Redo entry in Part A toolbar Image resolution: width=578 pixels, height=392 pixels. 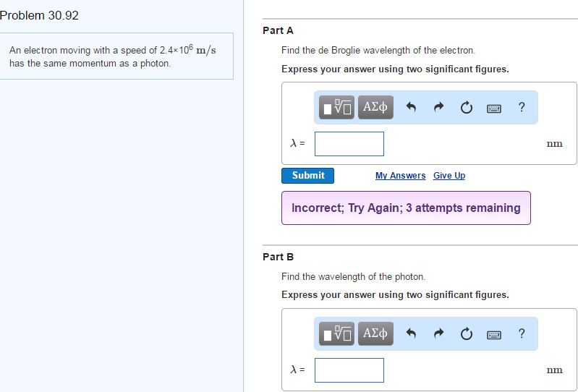439,108
